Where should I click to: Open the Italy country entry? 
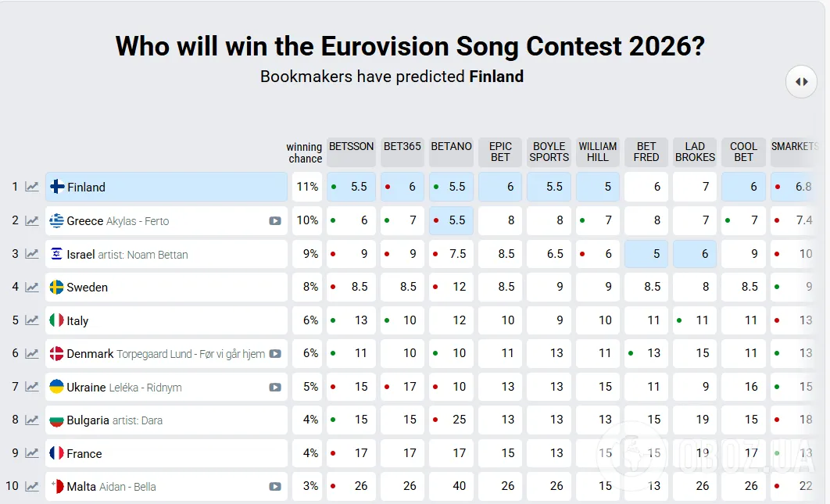click(77, 321)
